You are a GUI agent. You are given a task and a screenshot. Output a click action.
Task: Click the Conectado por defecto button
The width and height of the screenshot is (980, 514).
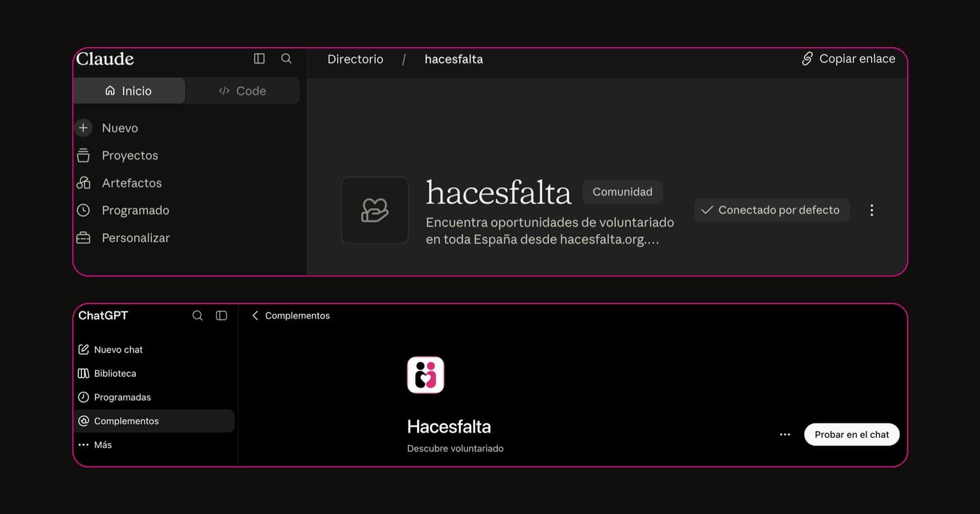[771, 210]
